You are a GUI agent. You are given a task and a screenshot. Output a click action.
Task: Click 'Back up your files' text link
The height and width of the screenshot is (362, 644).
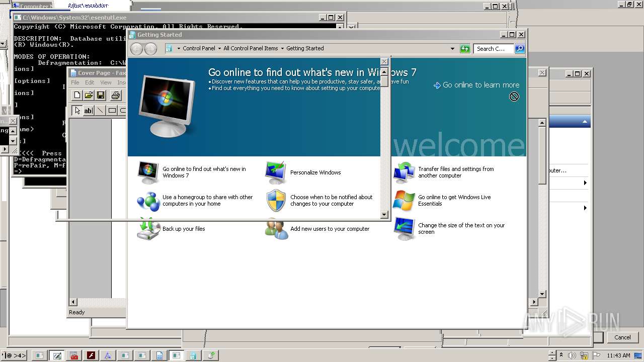[184, 229]
